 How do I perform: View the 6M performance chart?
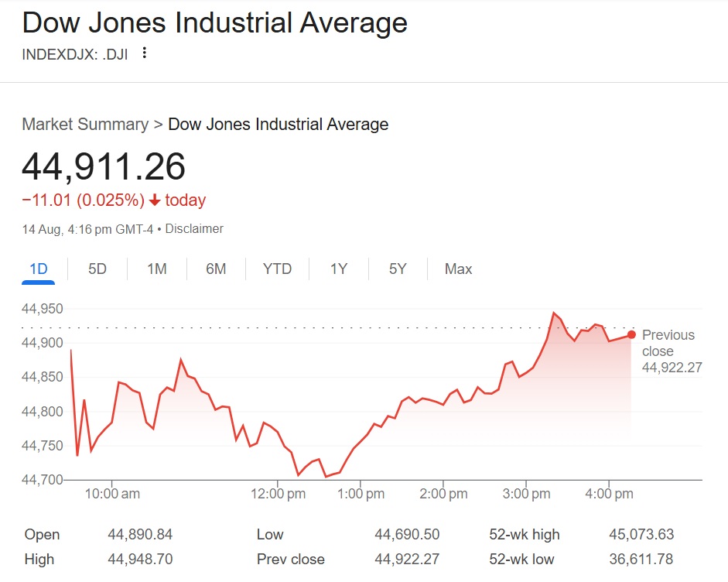tap(216, 269)
